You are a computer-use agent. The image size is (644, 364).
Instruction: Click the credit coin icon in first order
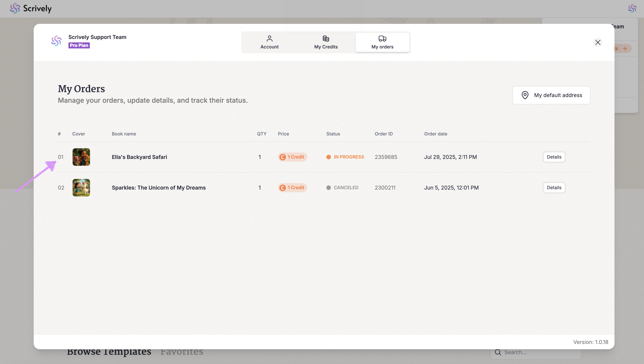[x=283, y=157]
